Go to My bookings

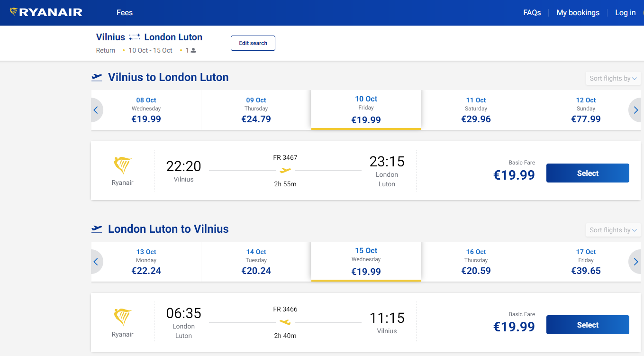click(578, 13)
